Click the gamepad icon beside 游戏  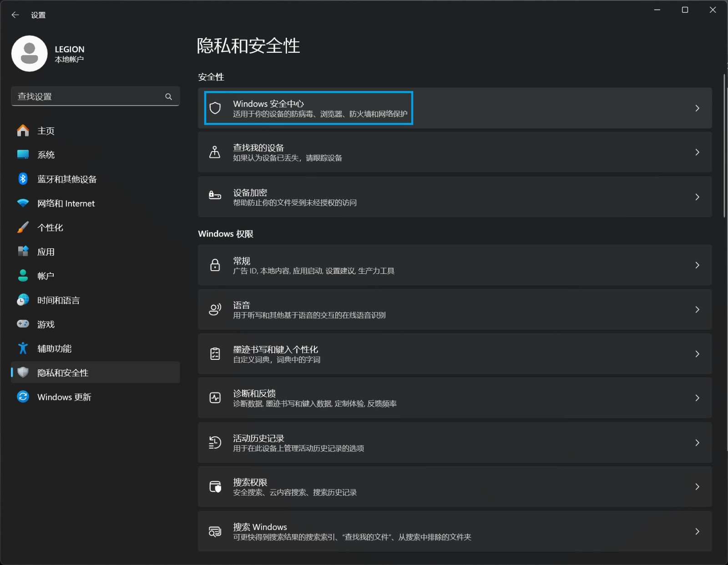coord(23,324)
